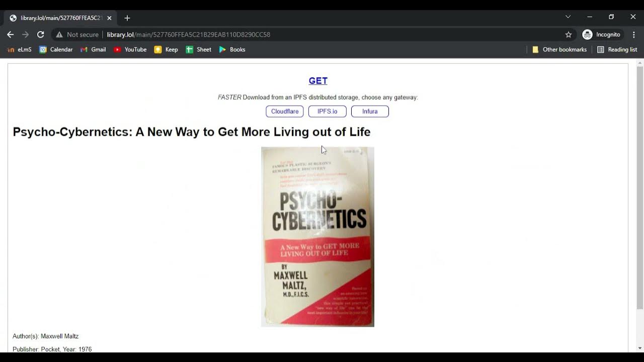Click the Not secure warning icon

point(59,35)
